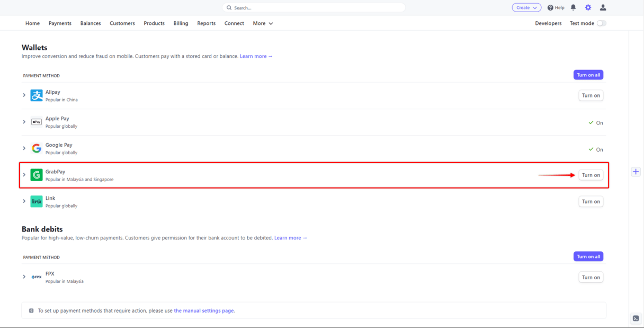Expand the Alipay row chevron

(24, 95)
